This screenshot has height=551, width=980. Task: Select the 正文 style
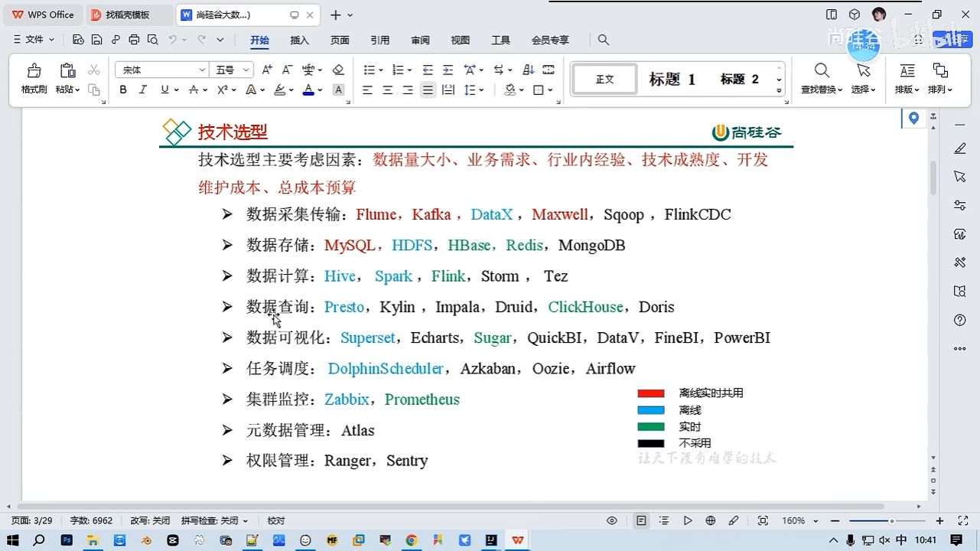point(605,79)
